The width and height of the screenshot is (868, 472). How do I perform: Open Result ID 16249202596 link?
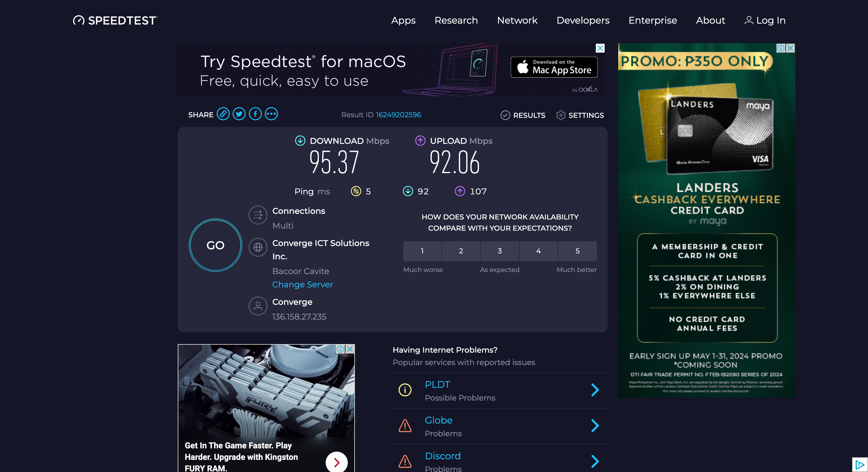tap(398, 115)
